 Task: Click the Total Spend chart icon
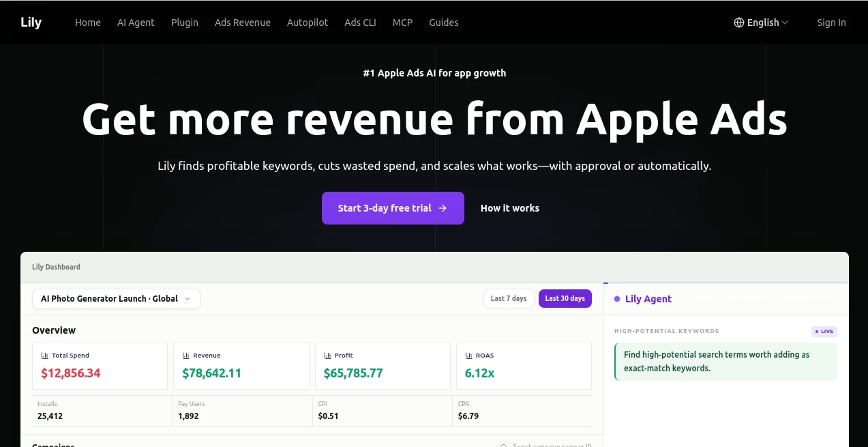pyautogui.click(x=45, y=356)
